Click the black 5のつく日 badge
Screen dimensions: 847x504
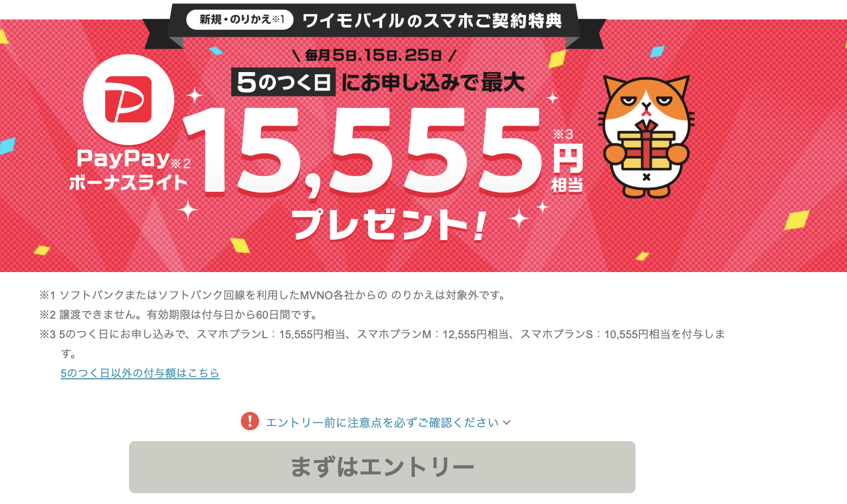[283, 82]
